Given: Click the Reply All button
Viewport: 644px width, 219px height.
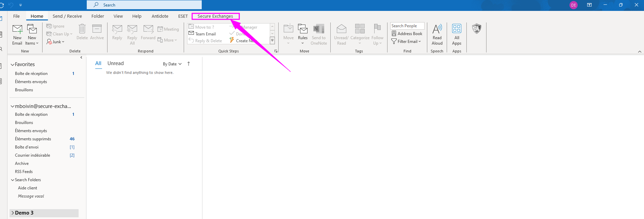Looking at the screenshot, I should coord(132,34).
